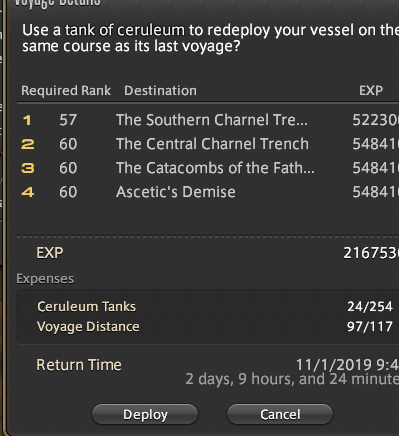Select The Central Charnel Trench destination

[x=212, y=144]
